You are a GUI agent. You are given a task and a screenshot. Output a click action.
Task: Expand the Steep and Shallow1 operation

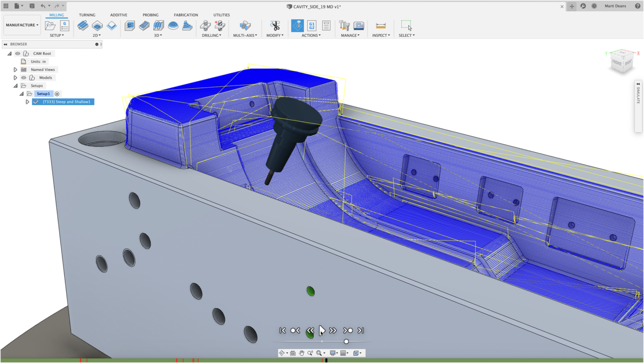(x=28, y=102)
